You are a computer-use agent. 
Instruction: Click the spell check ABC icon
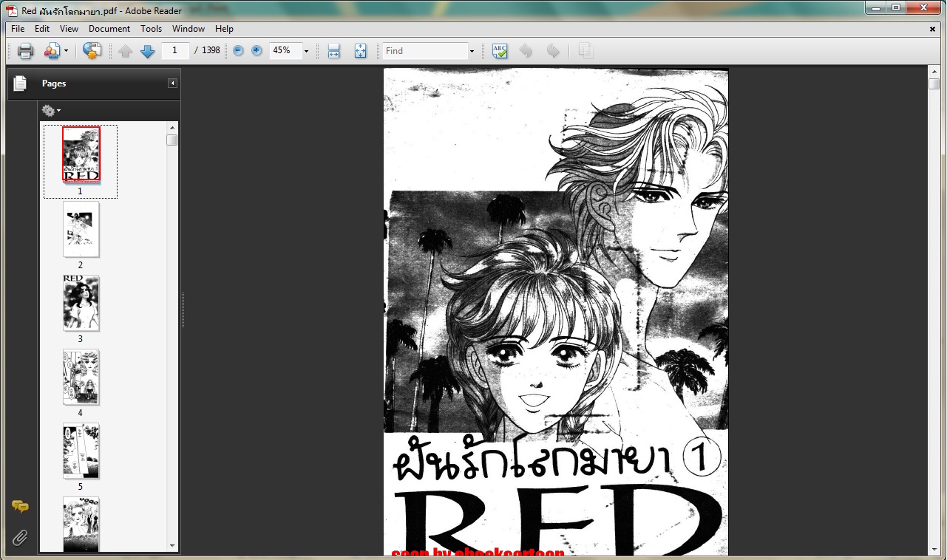tap(500, 51)
